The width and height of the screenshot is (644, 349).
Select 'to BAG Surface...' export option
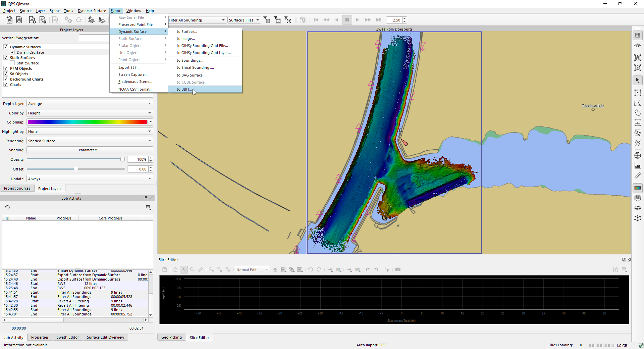(191, 75)
